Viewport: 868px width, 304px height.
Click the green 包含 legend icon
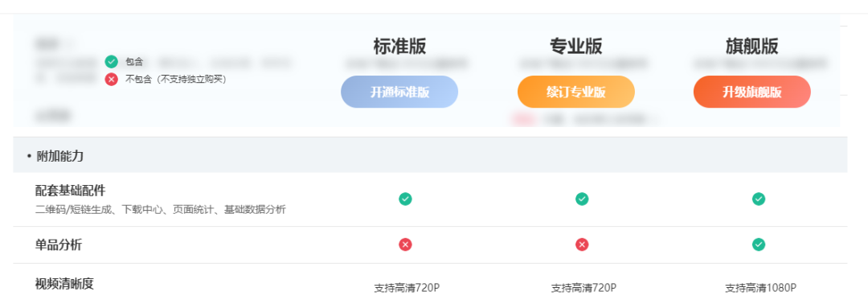click(111, 62)
